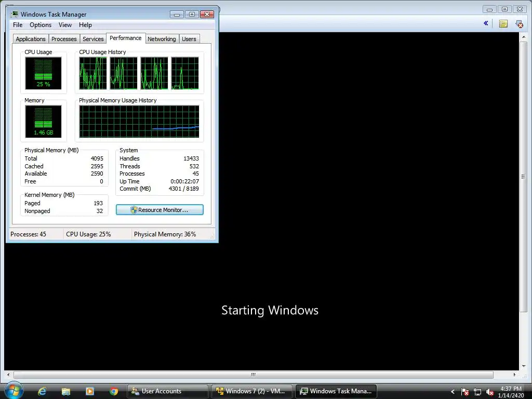Close the Windows Task Manager window
The image size is (532, 399).
point(207,14)
